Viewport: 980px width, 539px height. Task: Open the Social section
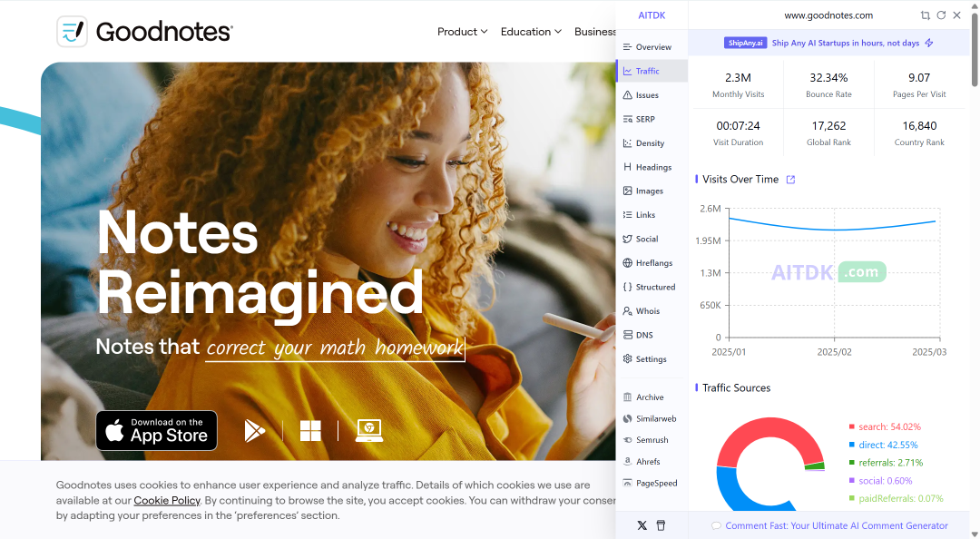click(652, 239)
